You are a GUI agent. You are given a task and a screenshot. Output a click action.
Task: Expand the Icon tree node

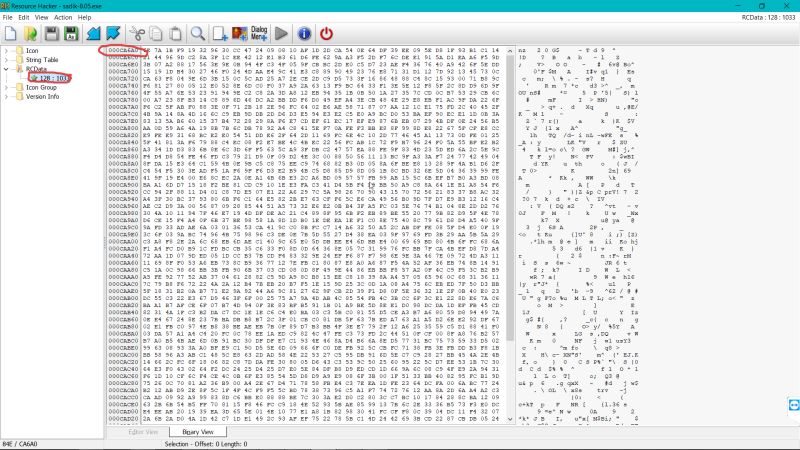(6, 51)
